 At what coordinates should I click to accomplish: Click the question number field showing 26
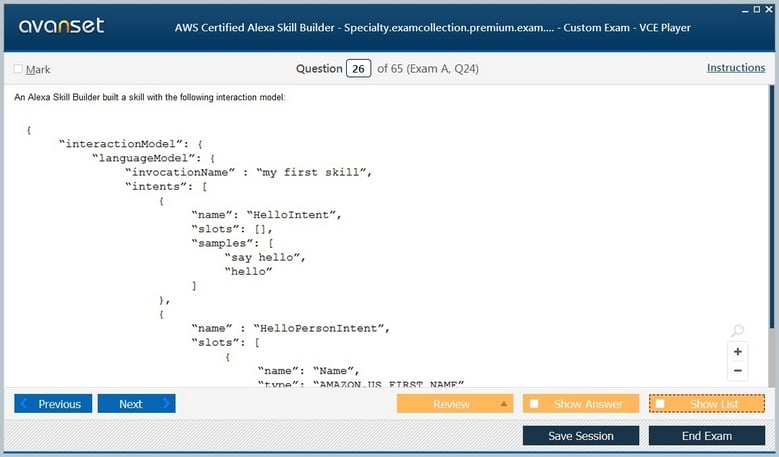coord(358,69)
